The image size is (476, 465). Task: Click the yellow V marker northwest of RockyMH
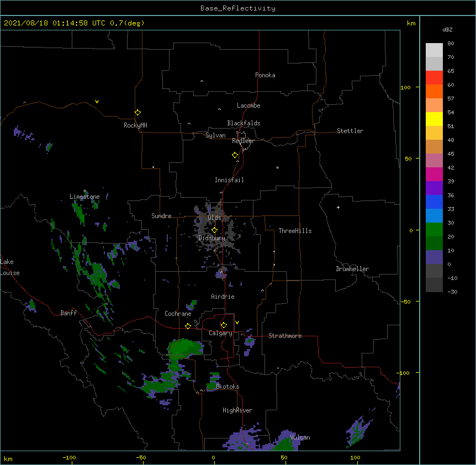pos(97,102)
